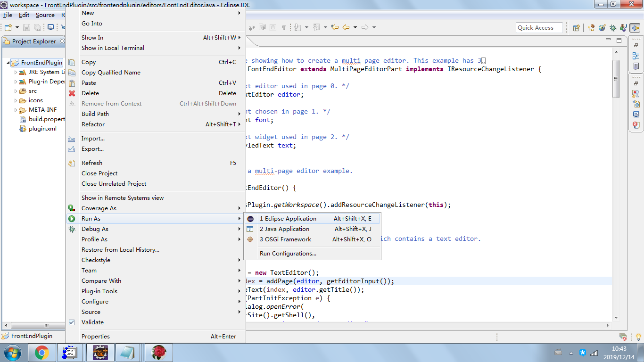644x362 pixels.
Task: Click the lightbulb tip icon in status bar
Action: (638, 337)
